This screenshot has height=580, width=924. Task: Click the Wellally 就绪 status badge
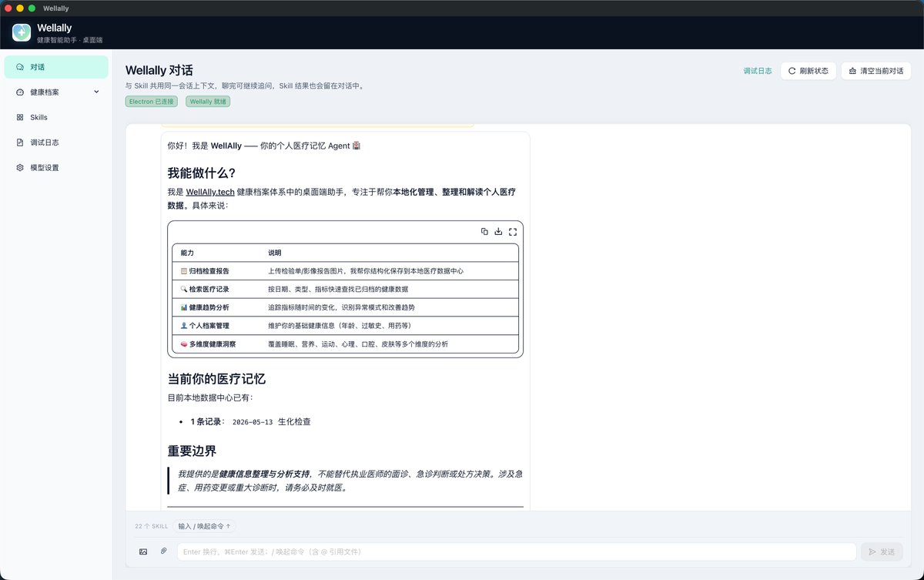pyautogui.click(x=208, y=101)
